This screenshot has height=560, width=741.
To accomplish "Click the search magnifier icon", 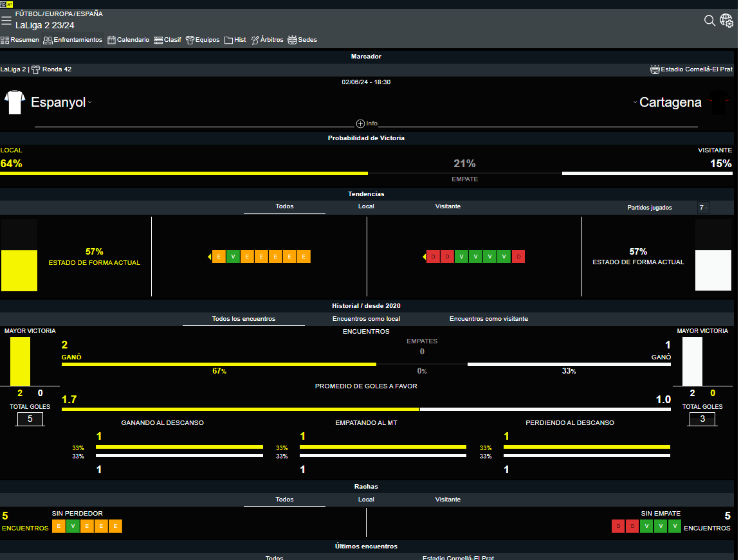I will 709,21.
